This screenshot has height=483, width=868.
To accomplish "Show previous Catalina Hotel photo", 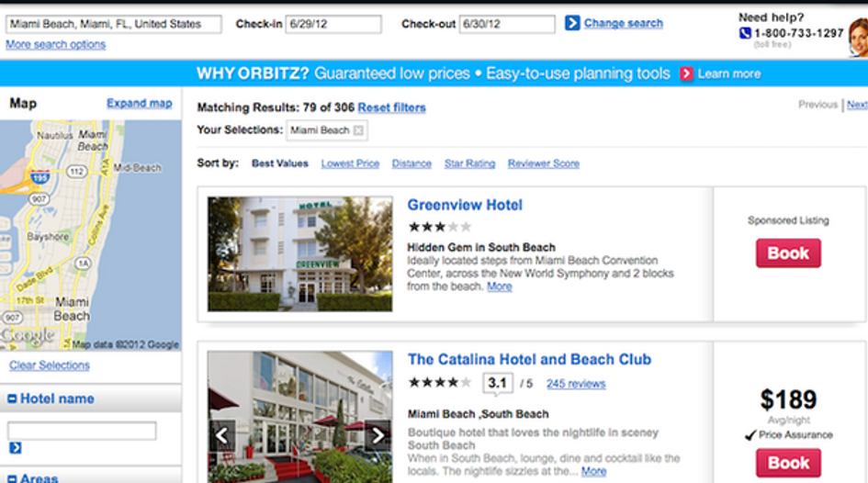I will coord(222,435).
